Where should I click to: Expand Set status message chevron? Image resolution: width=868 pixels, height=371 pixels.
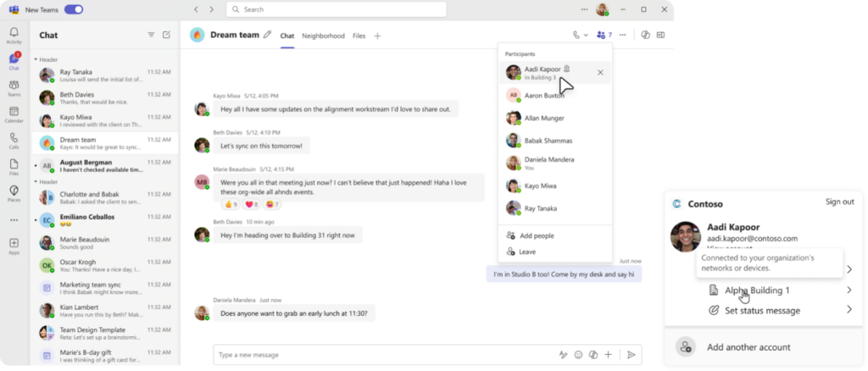click(x=849, y=310)
